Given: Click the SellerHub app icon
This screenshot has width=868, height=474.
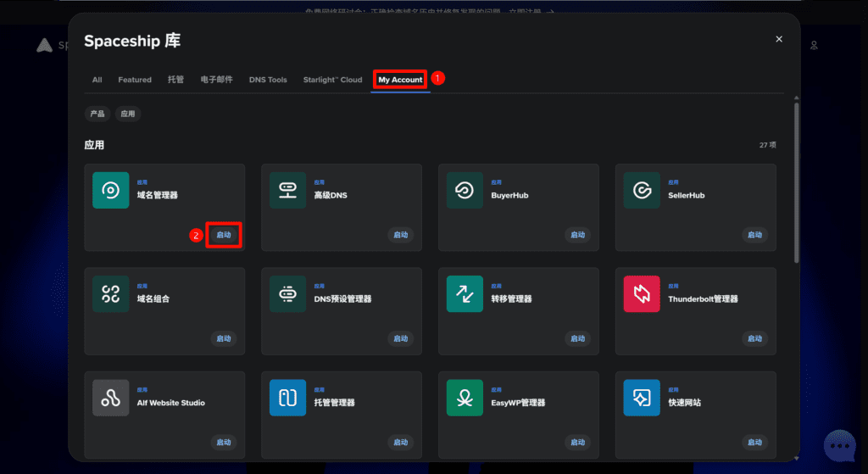Looking at the screenshot, I should click(x=642, y=190).
